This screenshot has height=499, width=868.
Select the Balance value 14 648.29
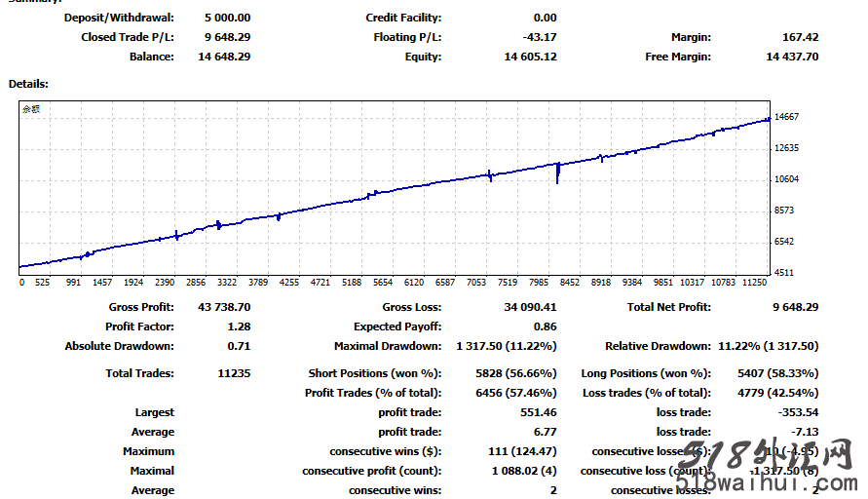click(x=224, y=57)
